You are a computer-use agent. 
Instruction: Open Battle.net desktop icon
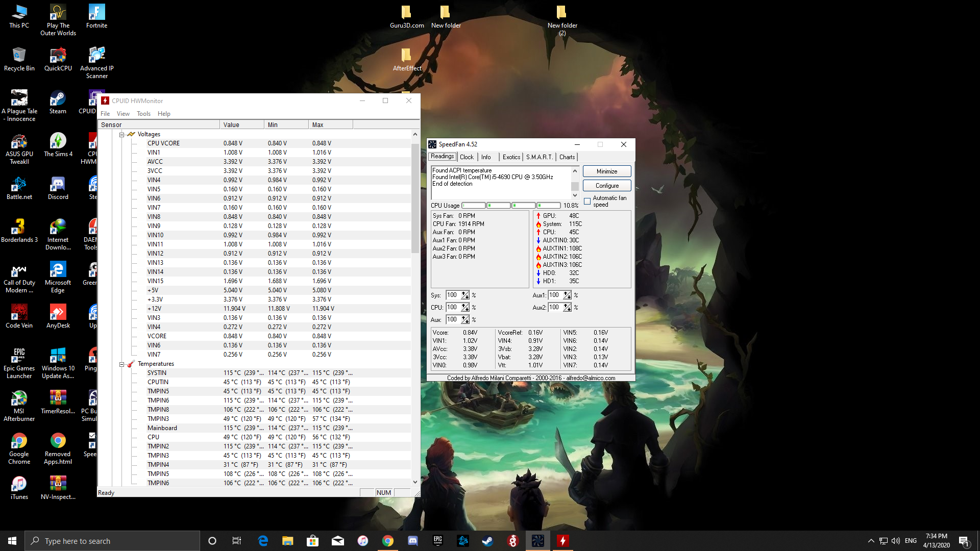(x=19, y=188)
